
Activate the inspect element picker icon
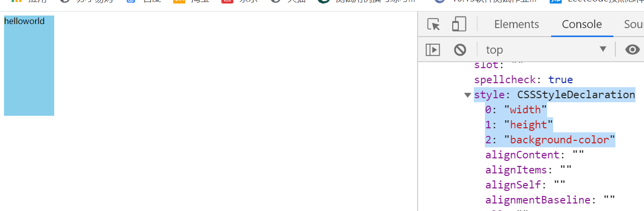pyautogui.click(x=433, y=25)
